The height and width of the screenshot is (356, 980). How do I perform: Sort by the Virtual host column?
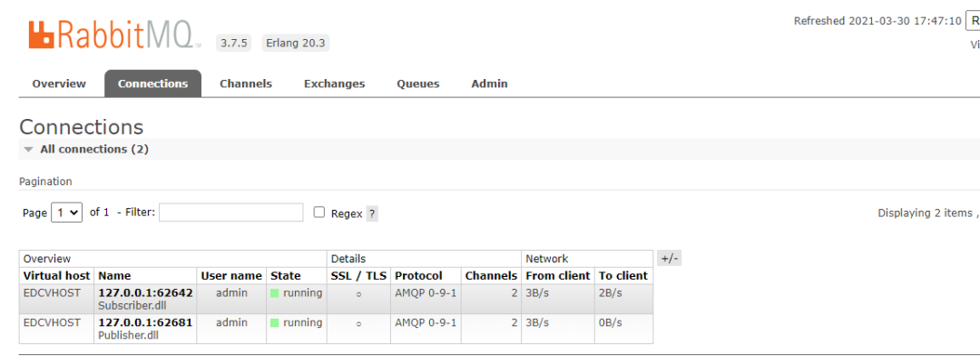tap(57, 276)
